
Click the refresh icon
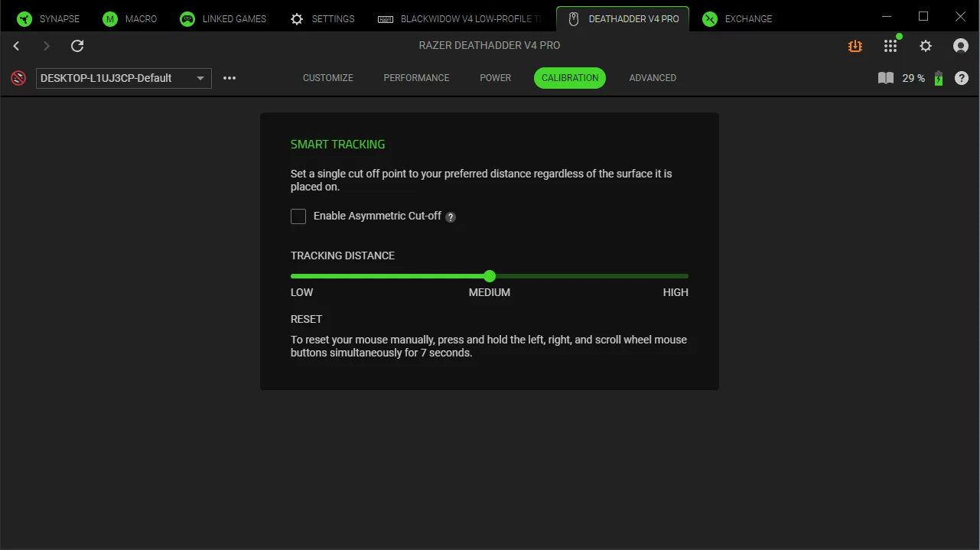coord(77,46)
